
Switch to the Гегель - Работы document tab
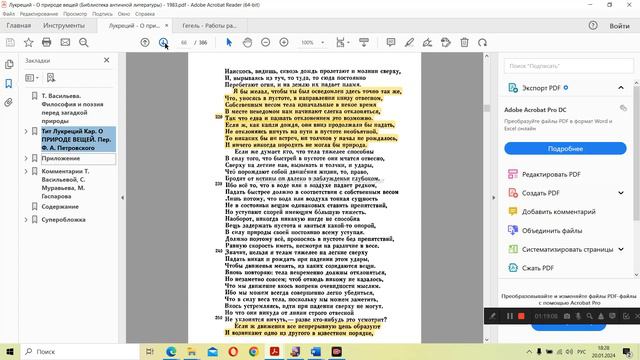[x=209, y=25]
